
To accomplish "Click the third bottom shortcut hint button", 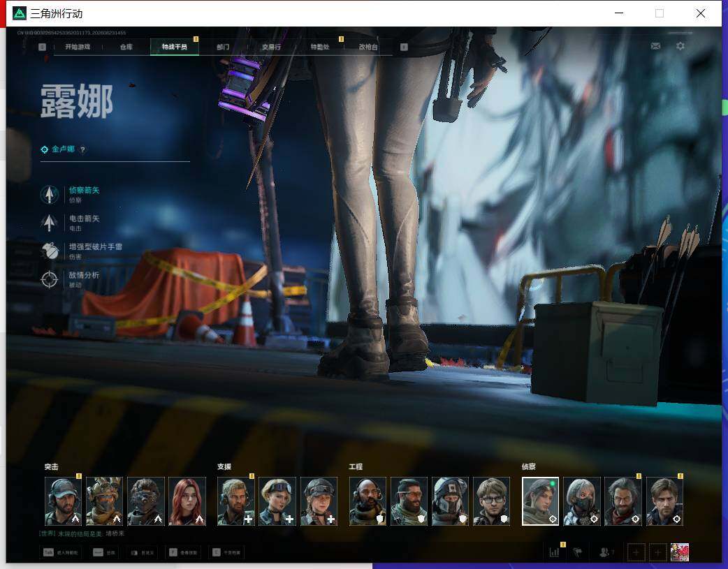I will 142,552.
